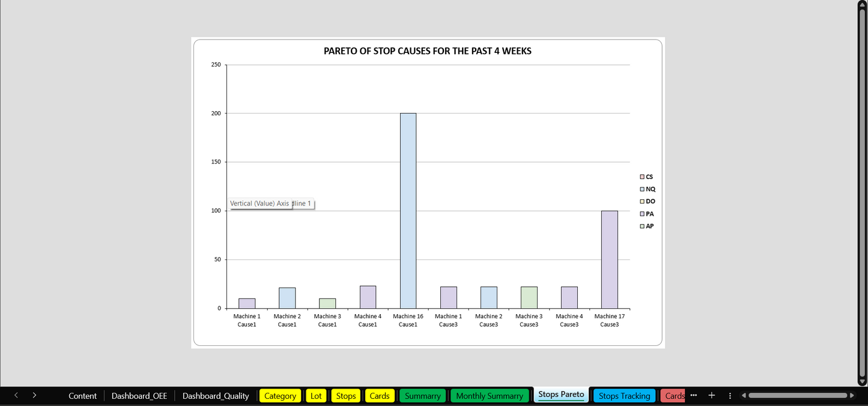Open the Dashboard_Quality sheet tab
Viewport: 868px width, 406px height.
(x=216, y=396)
